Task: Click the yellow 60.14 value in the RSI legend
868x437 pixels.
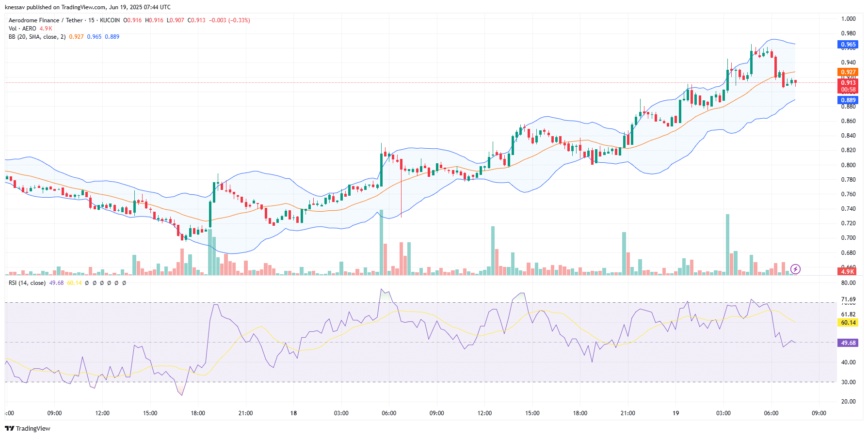Action: click(74, 283)
